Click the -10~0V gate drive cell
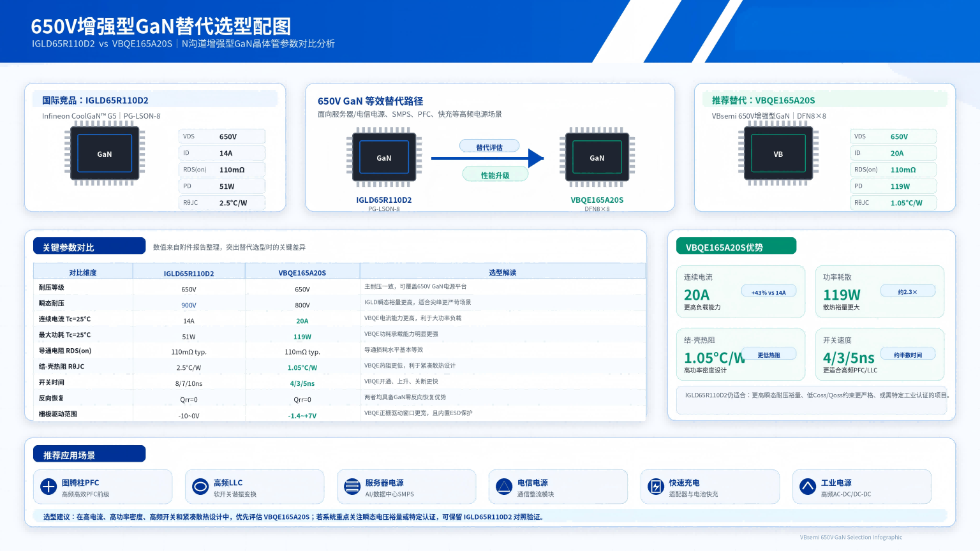 (x=189, y=416)
